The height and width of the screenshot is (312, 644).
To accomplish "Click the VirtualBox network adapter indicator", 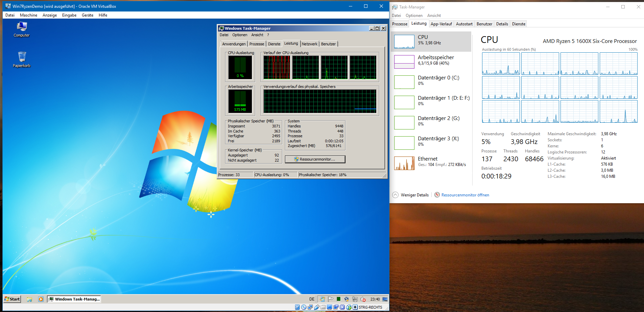I will (310, 307).
